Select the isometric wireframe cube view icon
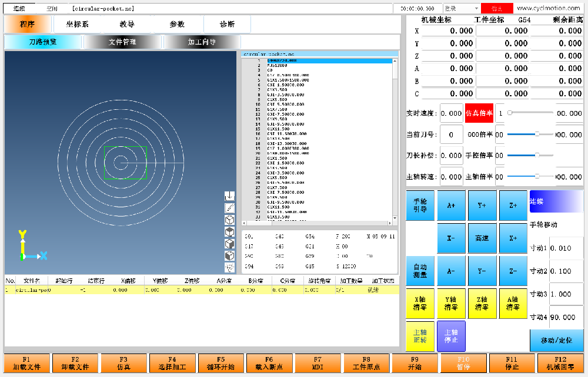Viewport: 588px width, 377px height. [229, 220]
